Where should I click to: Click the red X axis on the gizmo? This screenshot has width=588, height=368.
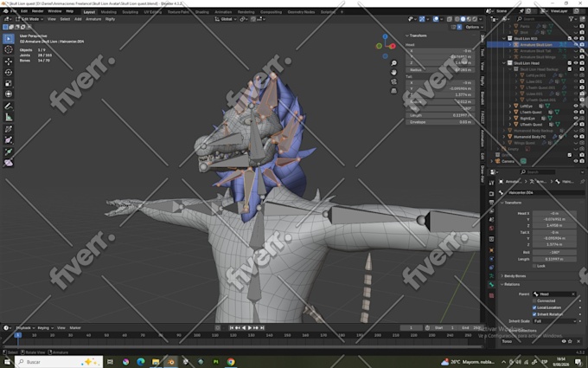393,46
